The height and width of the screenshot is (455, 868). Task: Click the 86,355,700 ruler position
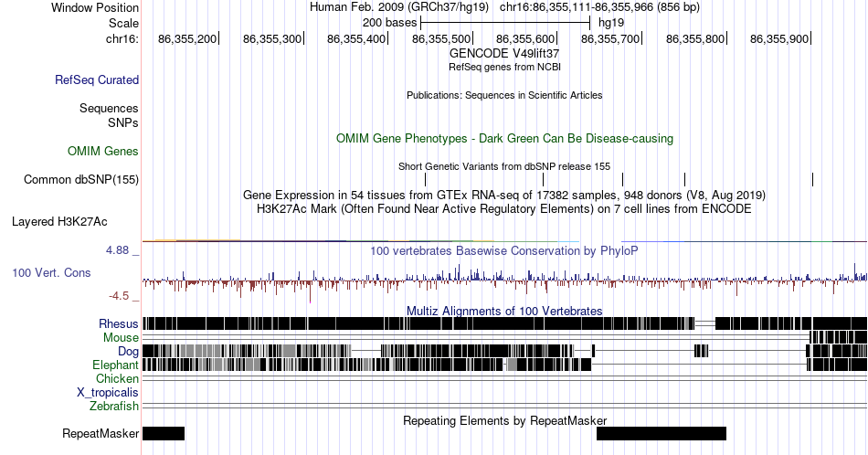click(x=610, y=38)
